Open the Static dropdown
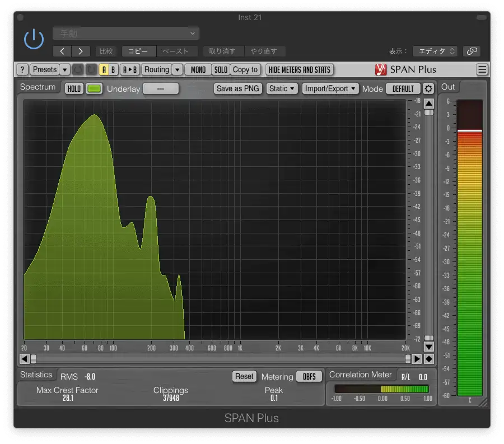 pos(282,88)
